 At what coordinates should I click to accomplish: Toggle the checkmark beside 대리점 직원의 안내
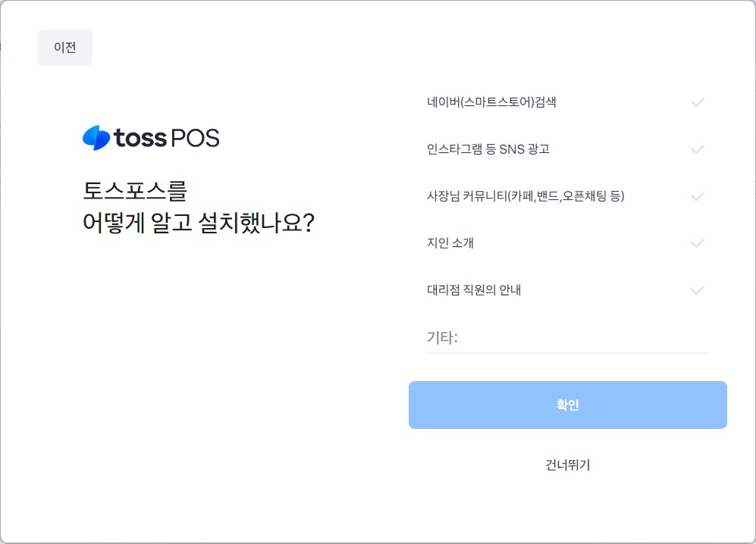698,290
